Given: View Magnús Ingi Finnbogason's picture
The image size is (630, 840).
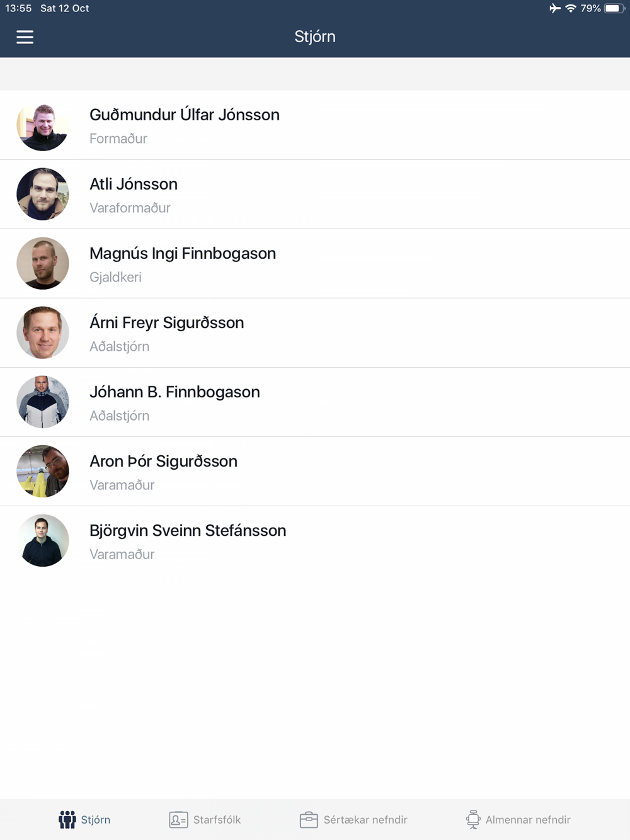Looking at the screenshot, I should click(x=43, y=263).
